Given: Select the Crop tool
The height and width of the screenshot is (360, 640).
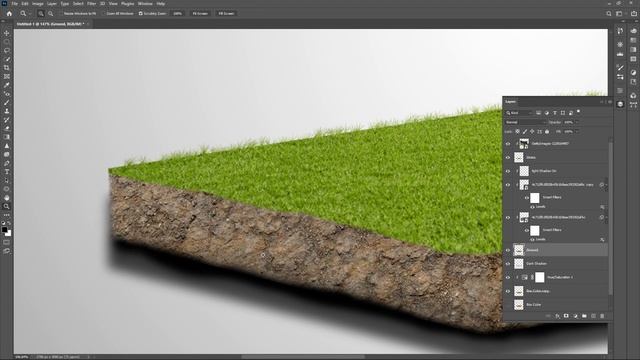Looking at the screenshot, I should tap(7, 68).
